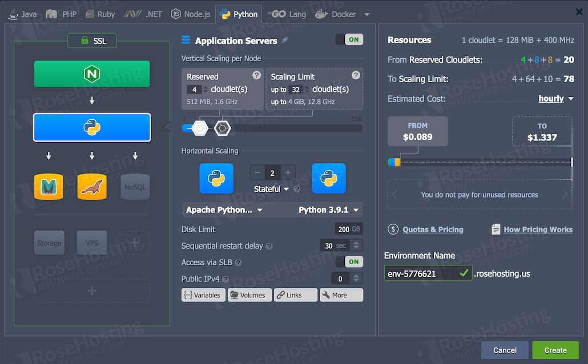Switch to the Docker tab

click(336, 14)
